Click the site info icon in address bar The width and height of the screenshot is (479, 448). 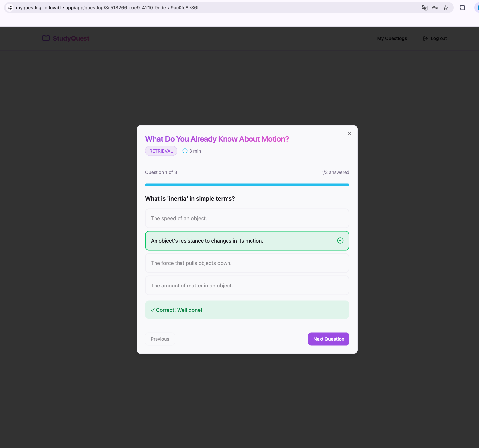pyautogui.click(x=10, y=8)
